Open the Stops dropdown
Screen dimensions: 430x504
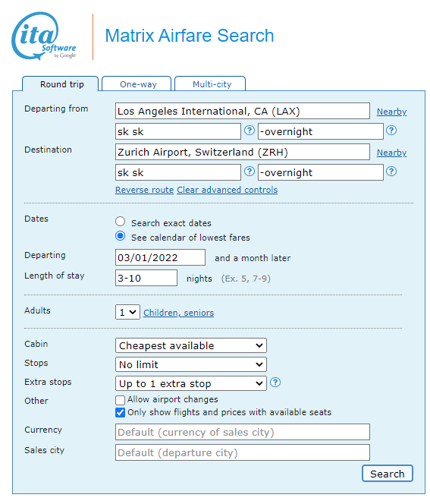(191, 365)
